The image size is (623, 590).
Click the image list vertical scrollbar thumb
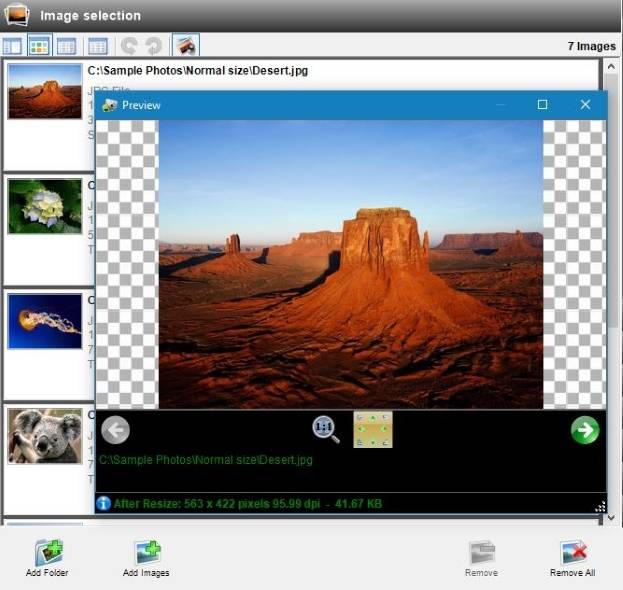[x=613, y=201]
